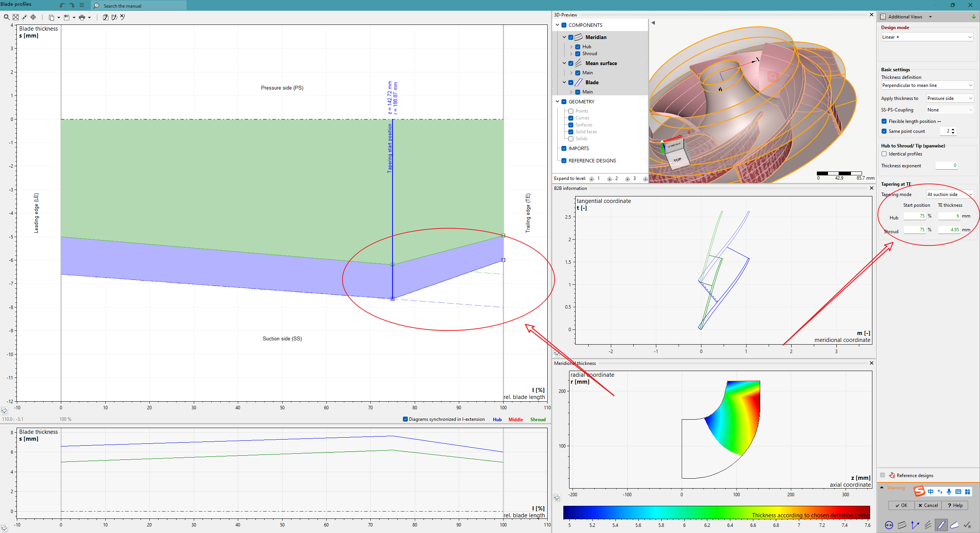The width and height of the screenshot is (980, 533).
Task: Enable the Identical profiles checkbox
Action: [x=884, y=154]
